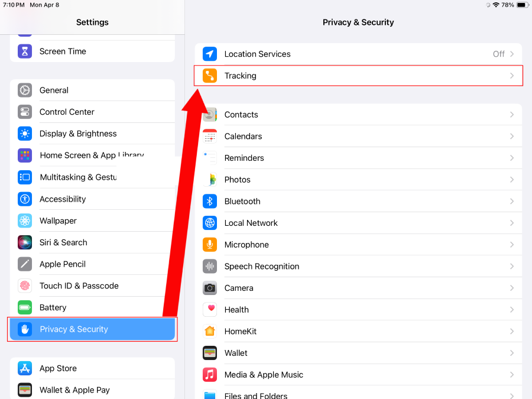Open the Contacts row chevron

[512, 115]
